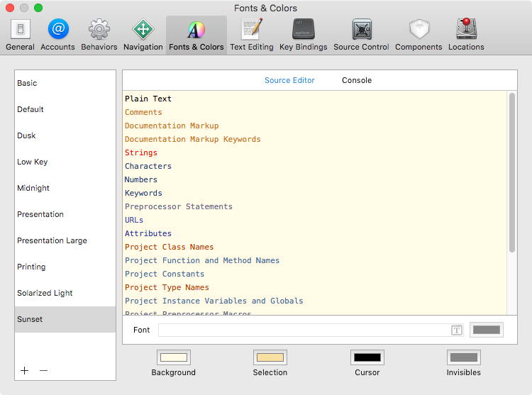Image resolution: width=532 pixels, height=395 pixels.
Task: Select the Basic theme
Action: coord(65,83)
